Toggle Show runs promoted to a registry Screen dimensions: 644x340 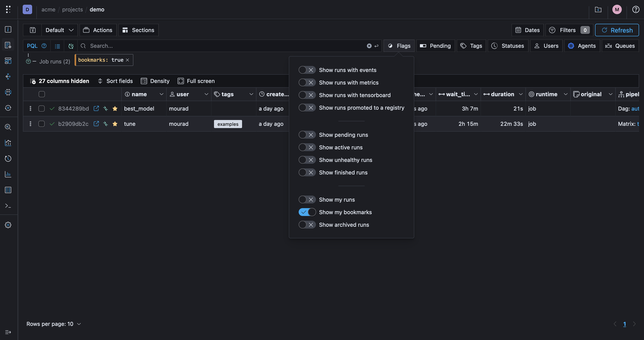tap(307, 108)
